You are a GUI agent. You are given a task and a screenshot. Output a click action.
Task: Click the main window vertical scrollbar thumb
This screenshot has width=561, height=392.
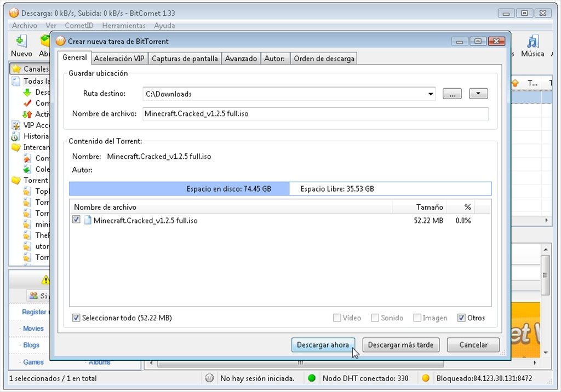545,275
